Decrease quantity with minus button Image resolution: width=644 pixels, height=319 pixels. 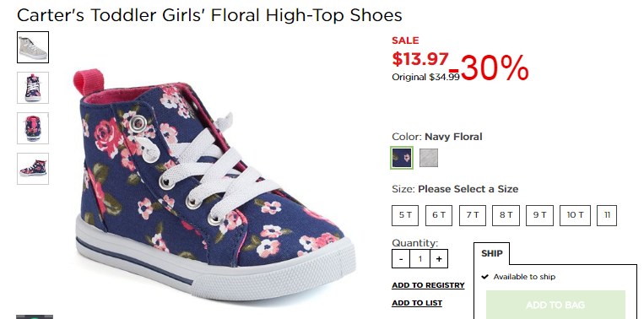point(401,259)
